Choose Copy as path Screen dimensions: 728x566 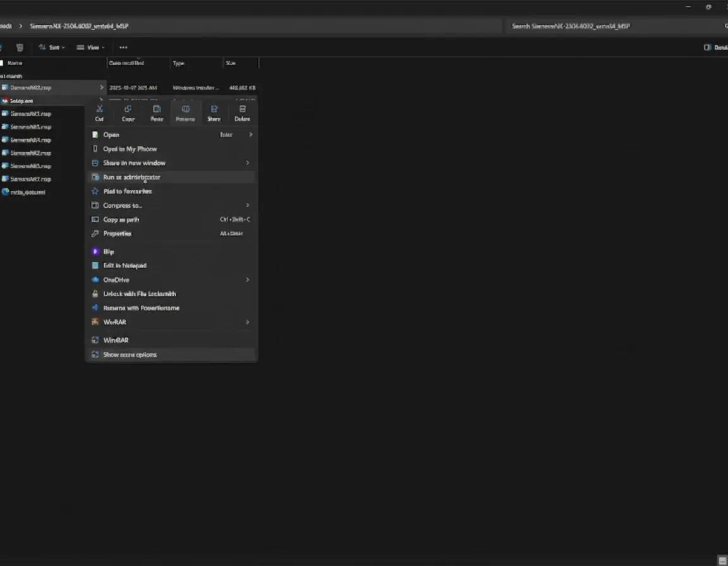(171, 219)
